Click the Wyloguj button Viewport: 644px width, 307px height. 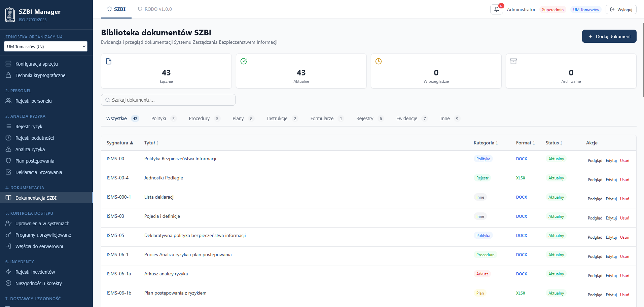621,9
